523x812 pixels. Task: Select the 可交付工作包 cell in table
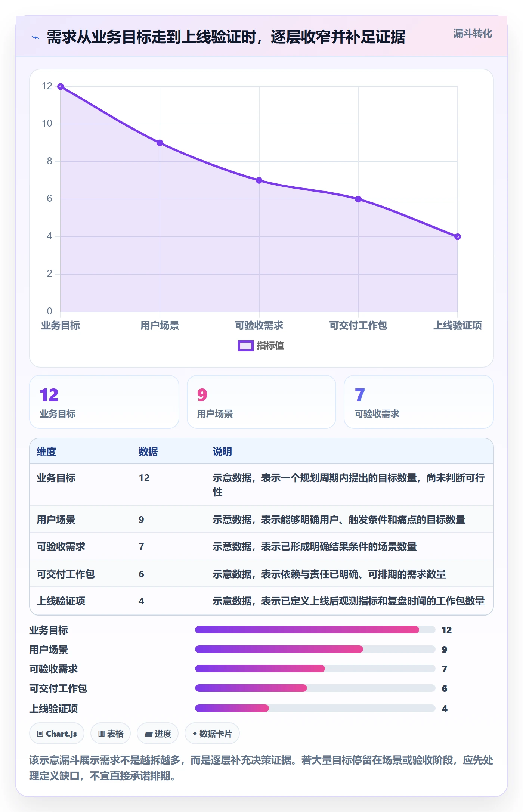(66, 574)
